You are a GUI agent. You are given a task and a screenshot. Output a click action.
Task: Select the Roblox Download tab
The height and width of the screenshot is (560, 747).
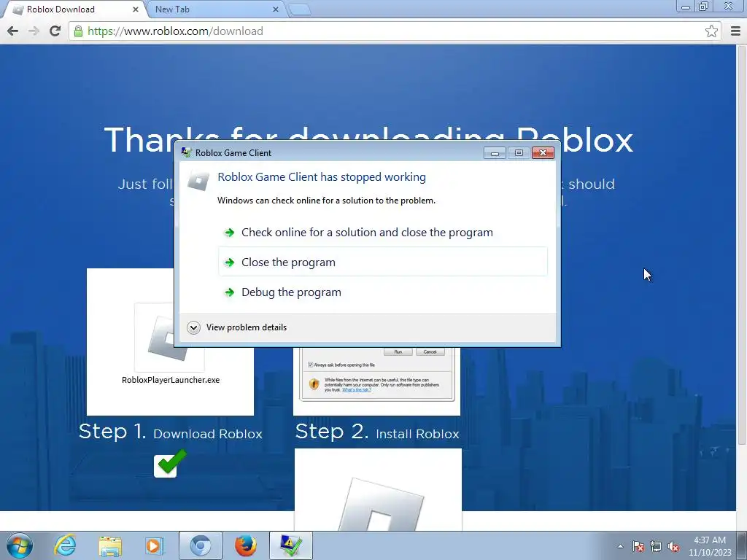coord(74,9)
